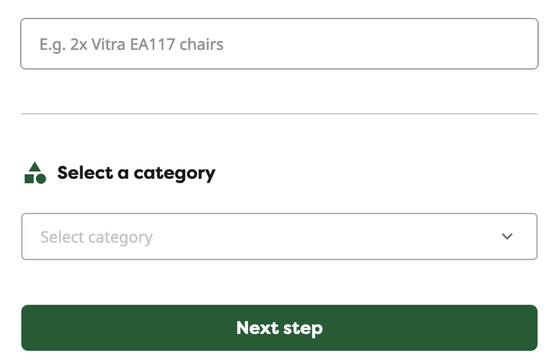Click empty area inside the description text box
Screen dimensions: 560x362
point(379,44)
